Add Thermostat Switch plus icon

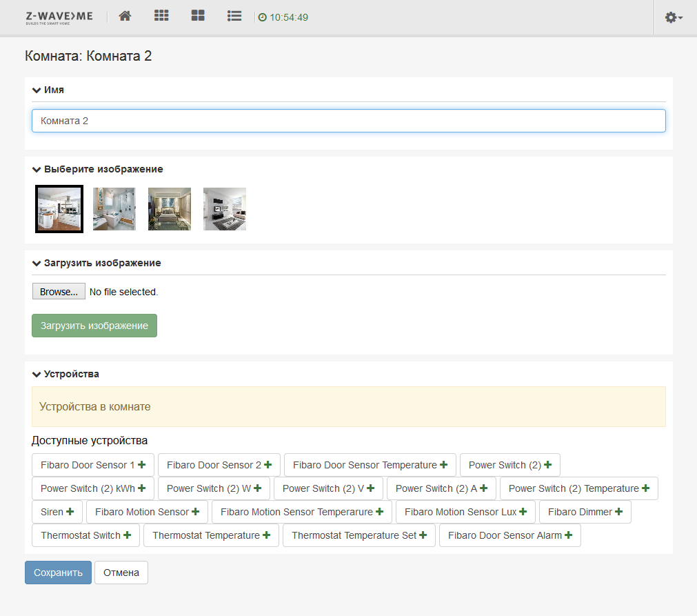pyautogui.click(x=127, y=535)
